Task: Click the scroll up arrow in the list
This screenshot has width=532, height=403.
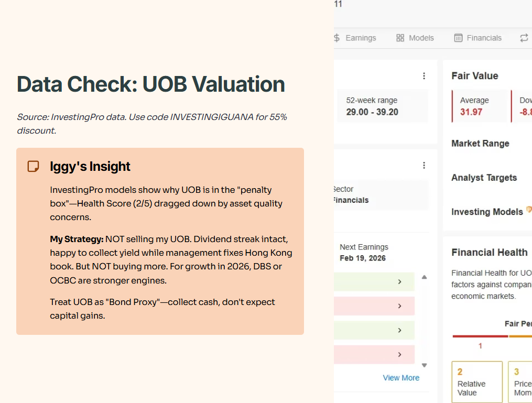Action: [x=424, y=277]
